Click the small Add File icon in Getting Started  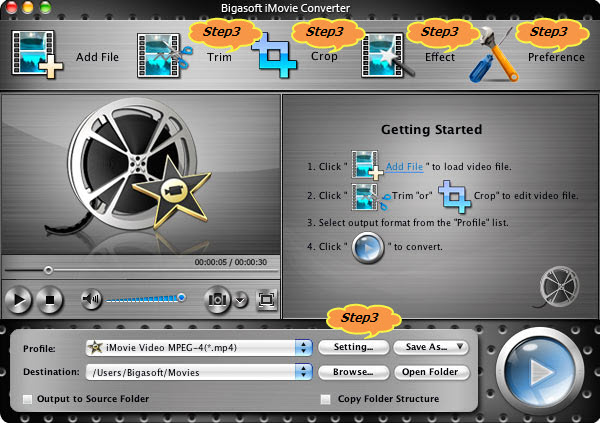[367, 165]
